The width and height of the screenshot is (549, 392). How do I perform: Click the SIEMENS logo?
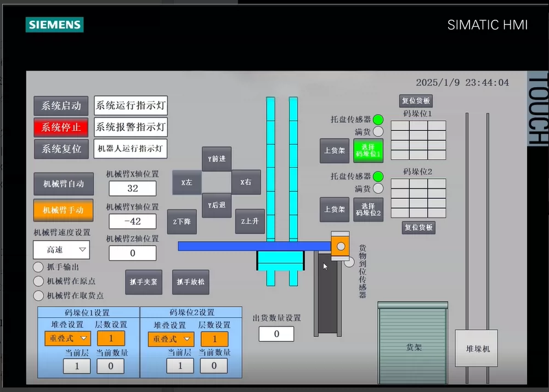pyautogui.click(x=55, y=25)
